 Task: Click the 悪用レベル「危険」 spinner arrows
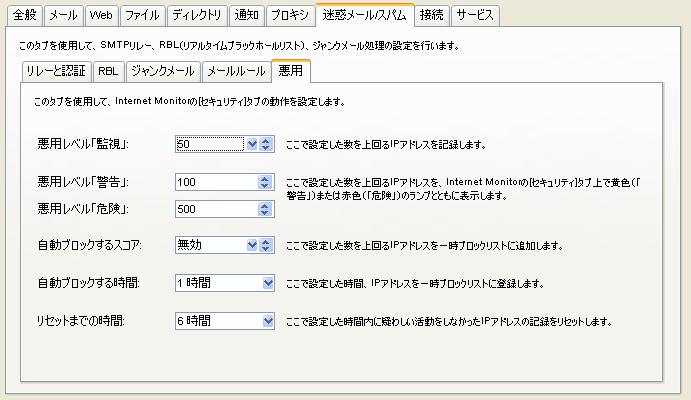coord(264,209)
